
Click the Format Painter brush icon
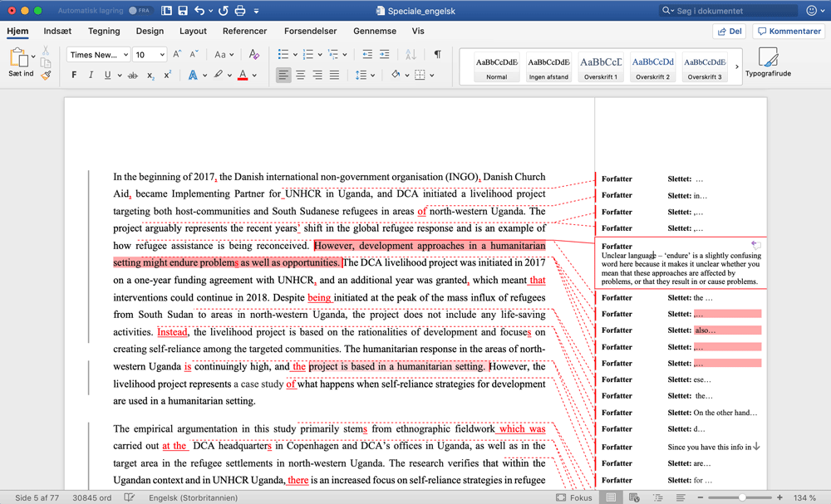click(46, 76)
